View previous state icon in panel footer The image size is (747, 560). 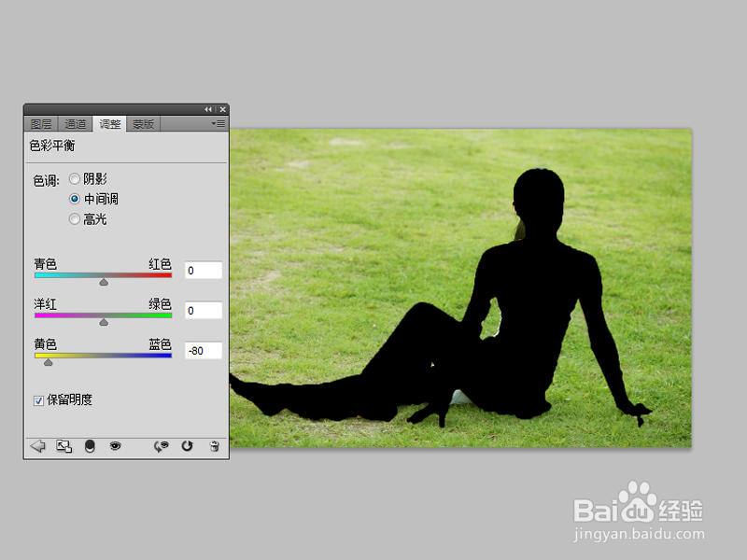click(161, 446)
